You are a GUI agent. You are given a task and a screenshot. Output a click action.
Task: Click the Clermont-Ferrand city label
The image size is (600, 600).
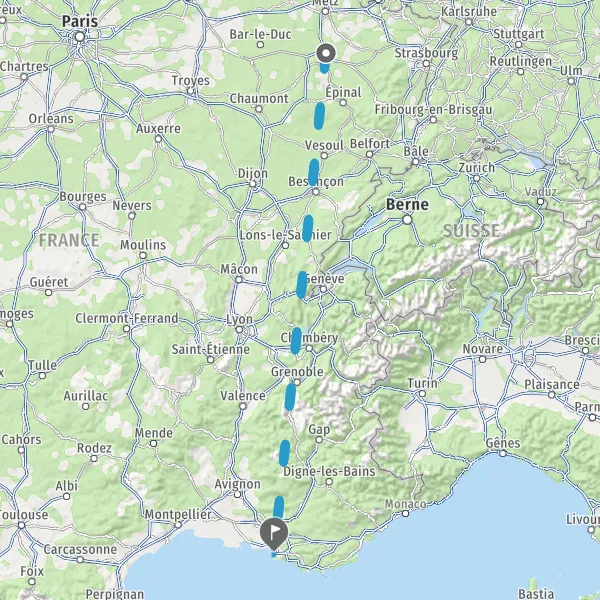pos(127,318)
